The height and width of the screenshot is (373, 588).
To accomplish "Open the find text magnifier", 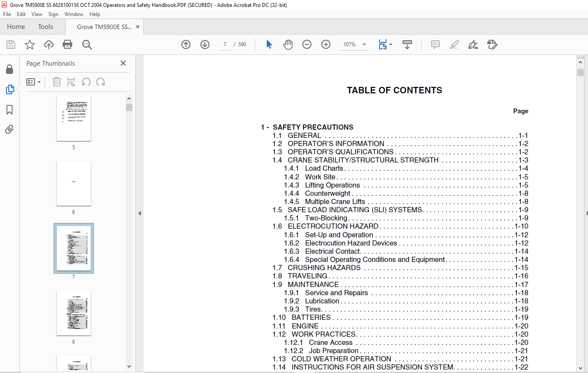I will (x=87, y=45).
